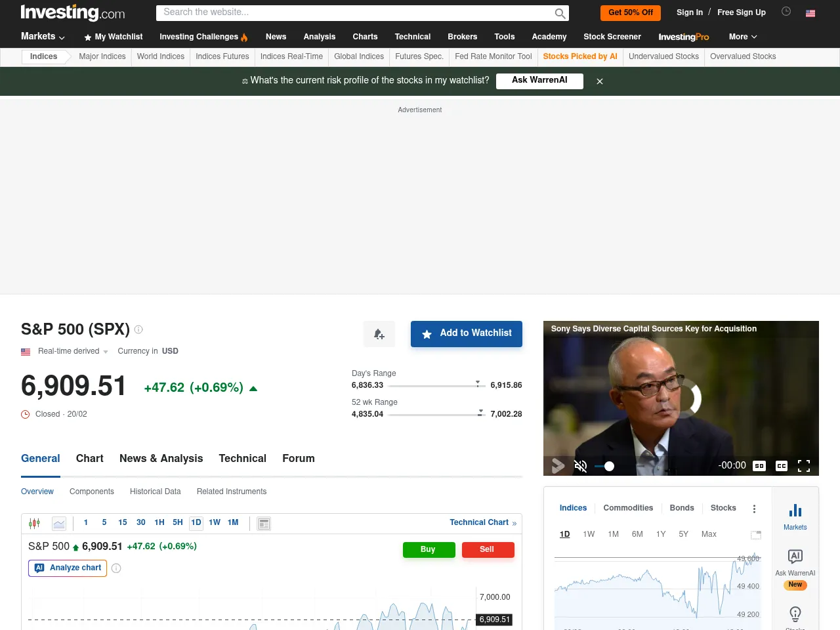Open the overflow menu in the Indices panel
The height and width of the screenshot is (630, 840).
754,508
